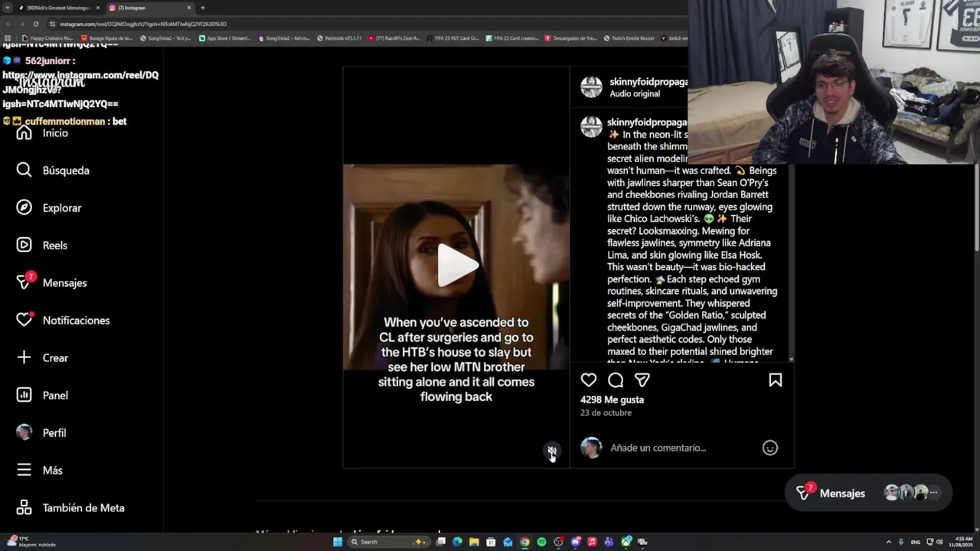This screenshot has width=980, height=551.
Task: Open the browser apps grid icon
Action: point(8,38)
